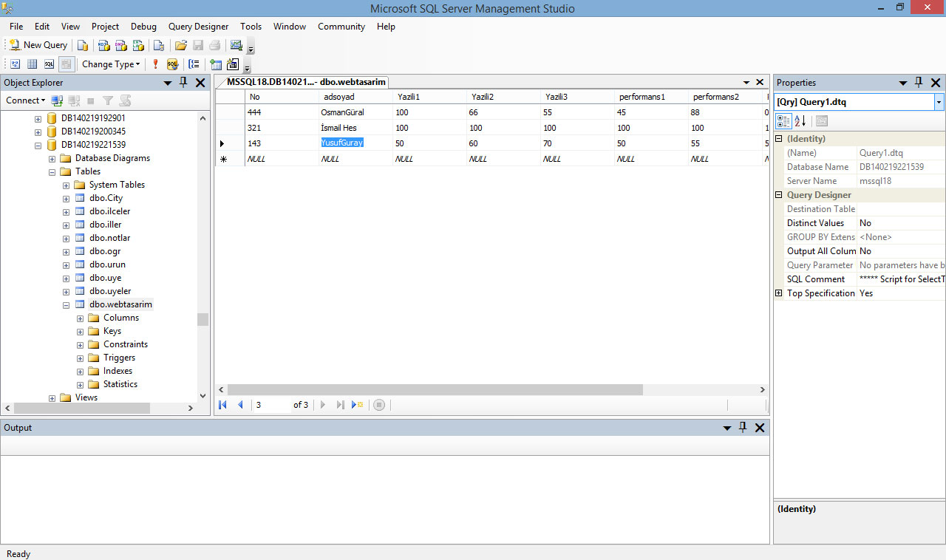Select the dbo.uyeler table

110,291
